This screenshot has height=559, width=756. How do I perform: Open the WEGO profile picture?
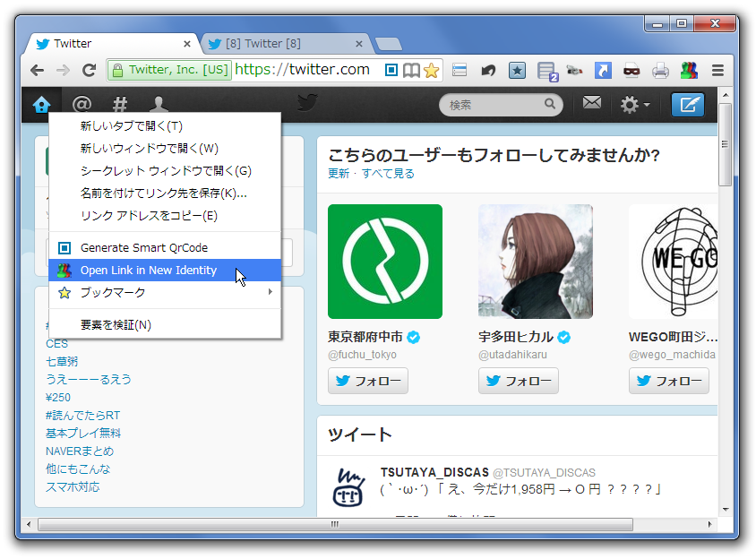coord(673,262)
